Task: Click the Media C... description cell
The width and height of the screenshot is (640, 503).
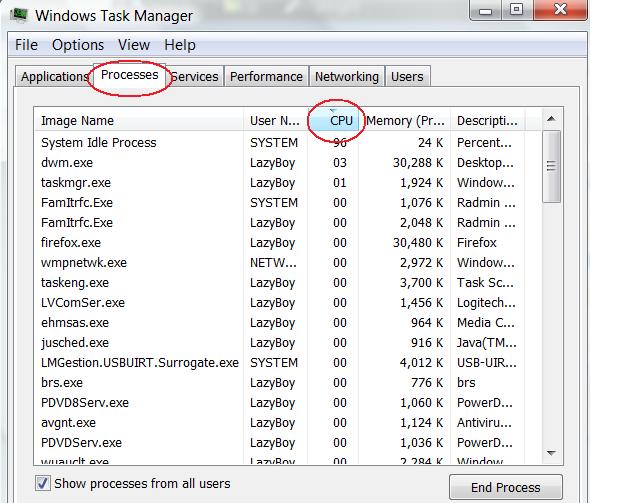Action: point(486,323)
